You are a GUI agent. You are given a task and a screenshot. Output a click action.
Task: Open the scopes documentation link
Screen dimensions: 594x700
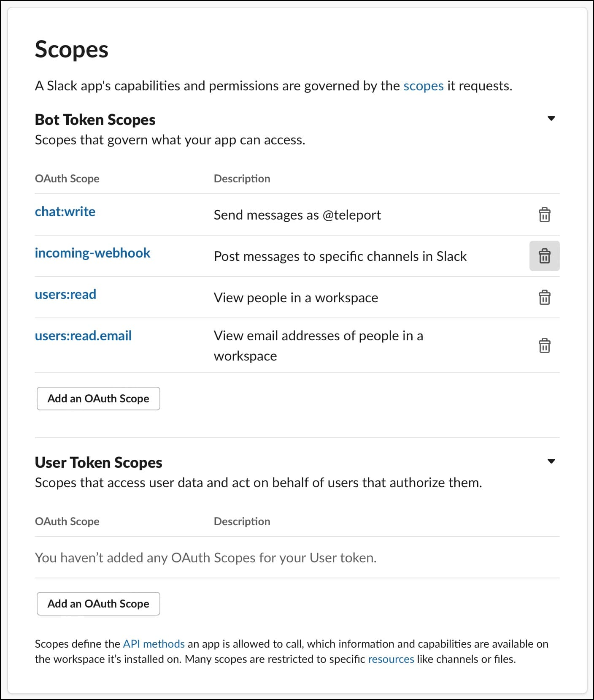click(x=423, y=86)
